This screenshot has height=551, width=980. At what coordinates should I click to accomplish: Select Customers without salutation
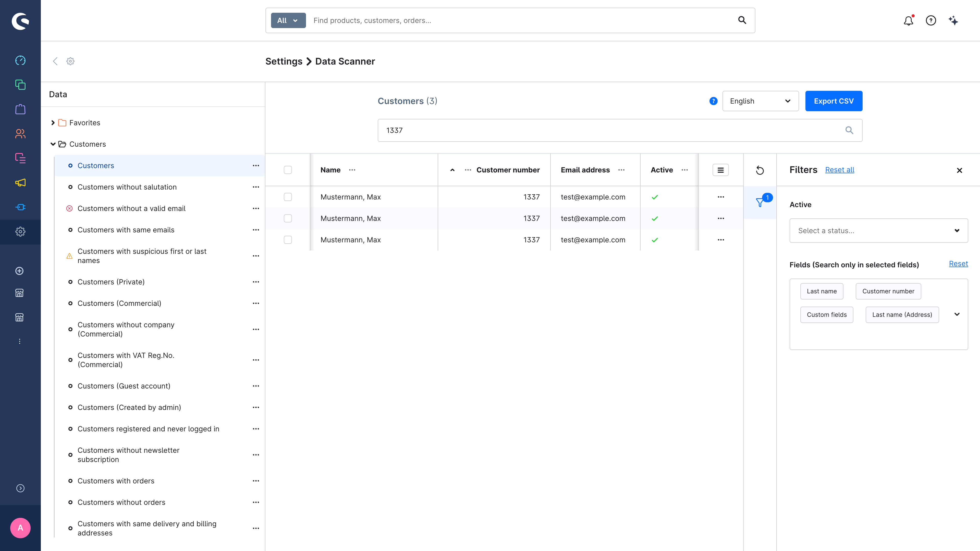click(x=127, y=187)
